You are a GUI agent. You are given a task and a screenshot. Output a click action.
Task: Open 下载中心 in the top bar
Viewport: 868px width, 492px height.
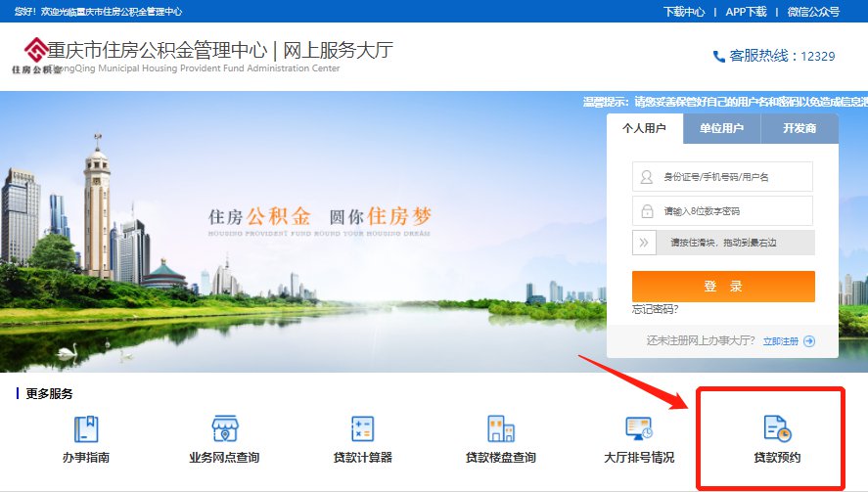(x=684, y=12)
